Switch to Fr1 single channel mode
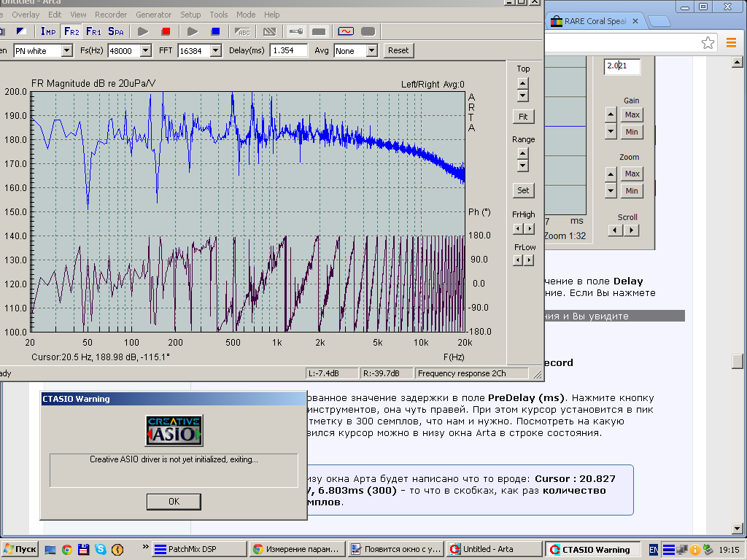 click(x=93, y=31)
